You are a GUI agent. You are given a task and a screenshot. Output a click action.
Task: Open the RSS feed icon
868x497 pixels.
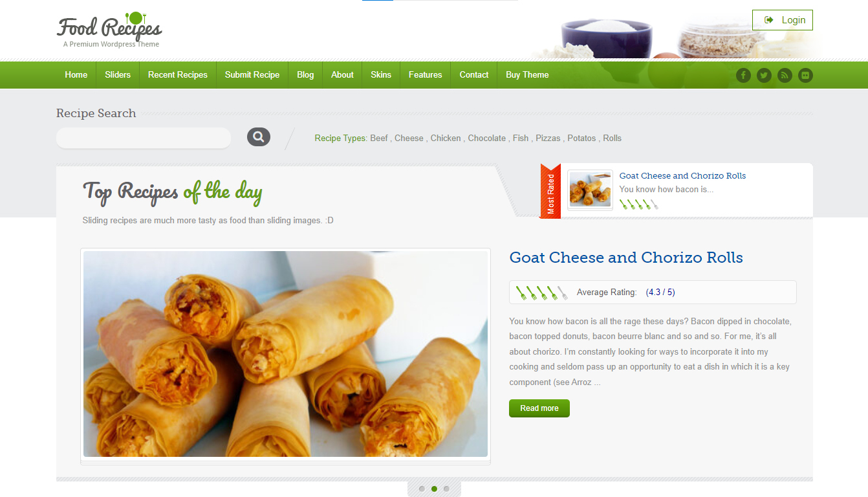[x=785, y=75]
